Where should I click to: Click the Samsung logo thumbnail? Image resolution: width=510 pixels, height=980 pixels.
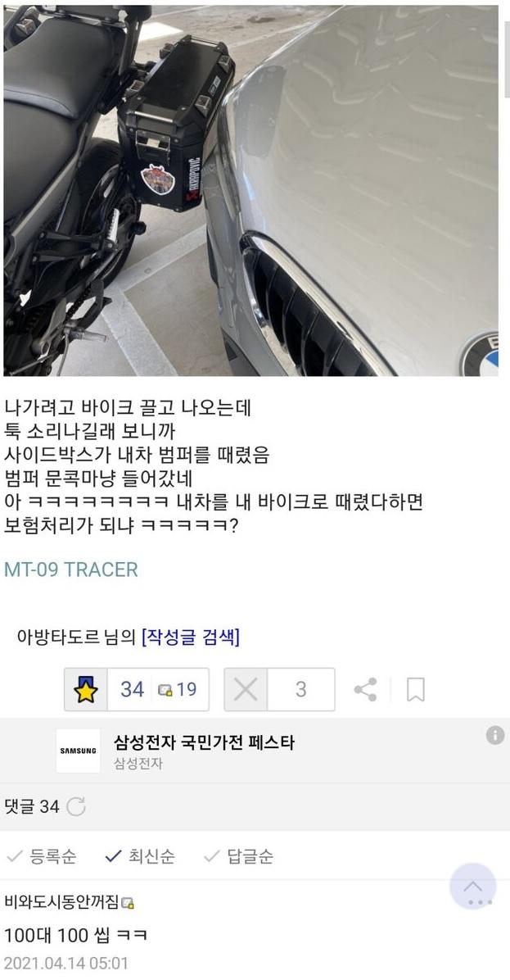coord(78,750)
